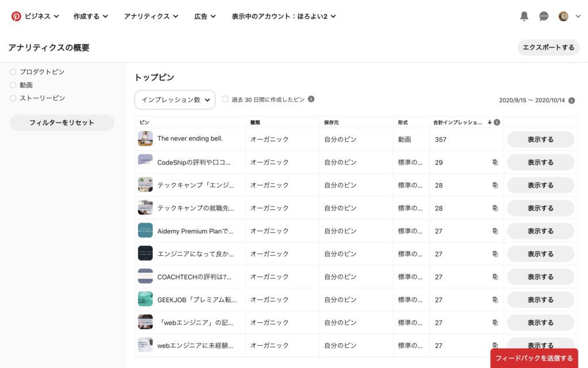Click 表示する for the Aidemy Premium Plan pin

(x=540, y=231)
